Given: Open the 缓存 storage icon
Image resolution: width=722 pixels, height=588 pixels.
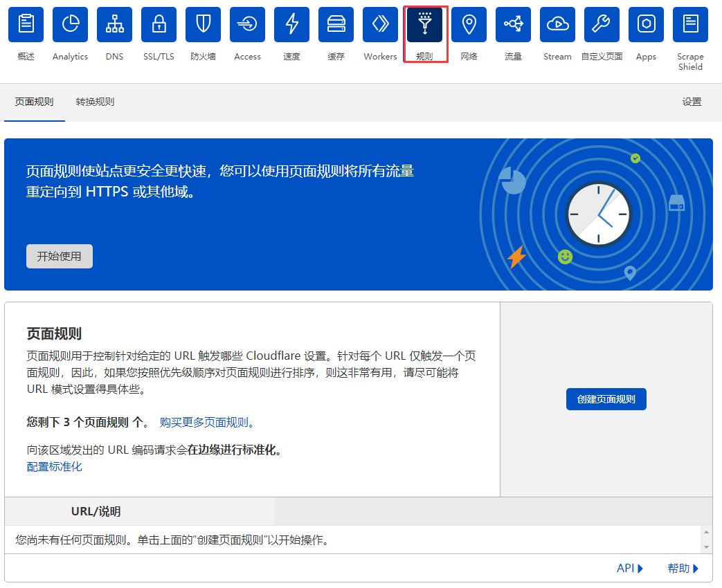Looking at the screenshot, I should [336, 24].
